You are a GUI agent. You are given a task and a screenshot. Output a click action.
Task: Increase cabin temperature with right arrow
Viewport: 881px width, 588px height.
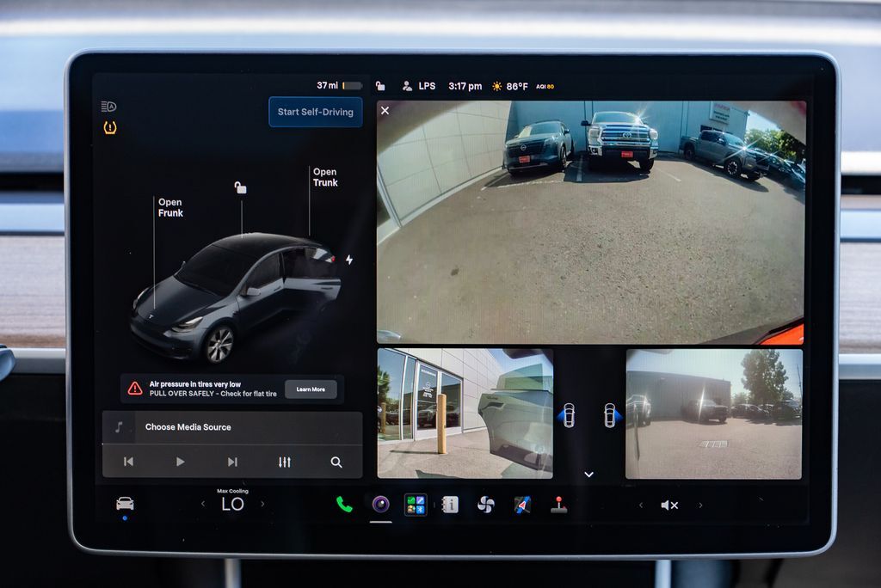click(x=262, y=504)
